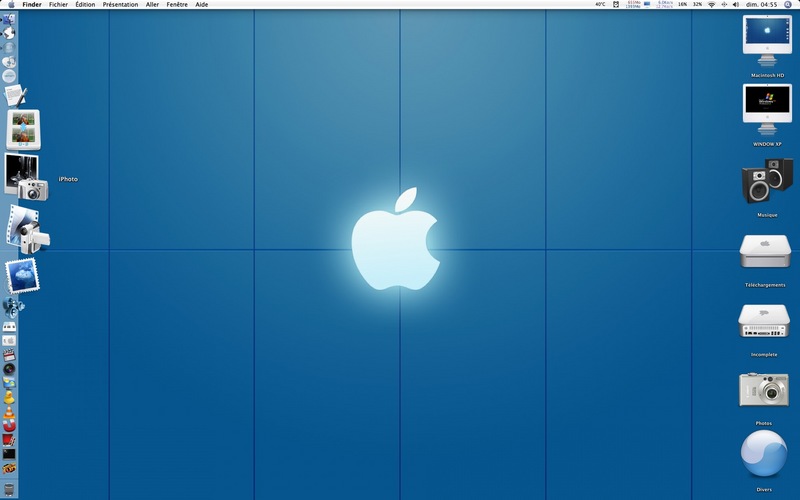Screen dimensions: 800x500
Task: Open the Aide menu
Action: pyautogui.click(x=202, y=4)
